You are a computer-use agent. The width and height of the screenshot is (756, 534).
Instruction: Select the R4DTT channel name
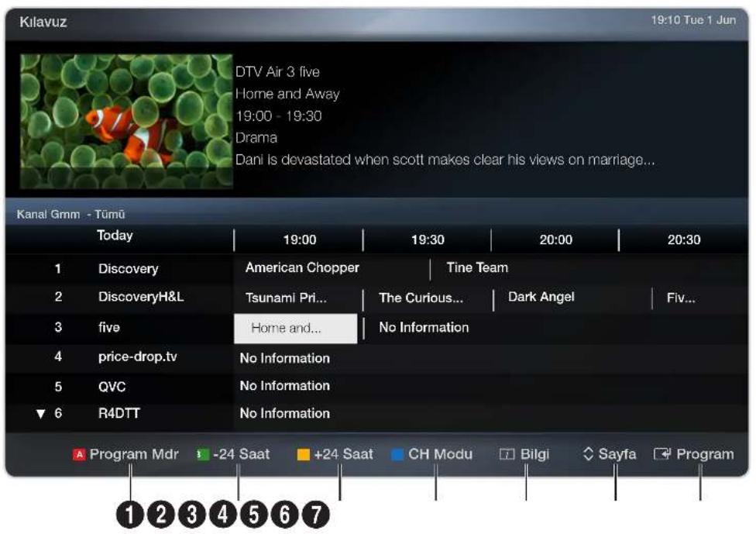pyautogui.click(x=119, y=413)
